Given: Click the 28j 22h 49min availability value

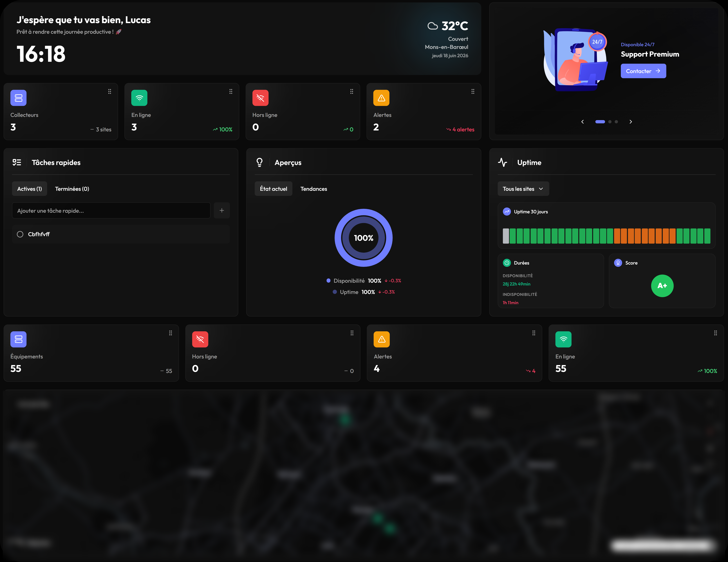Looking at the screenshot, I should coord(516,284).
